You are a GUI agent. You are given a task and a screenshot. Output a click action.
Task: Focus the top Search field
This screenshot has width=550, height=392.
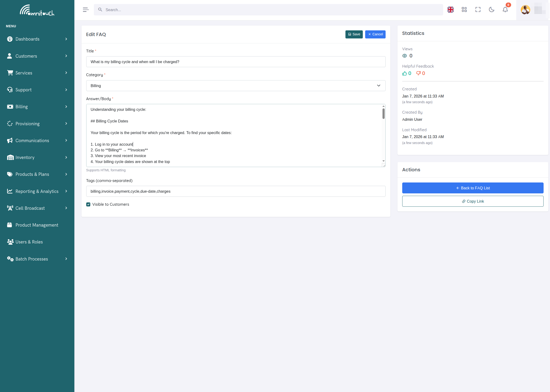coord(268,10)
